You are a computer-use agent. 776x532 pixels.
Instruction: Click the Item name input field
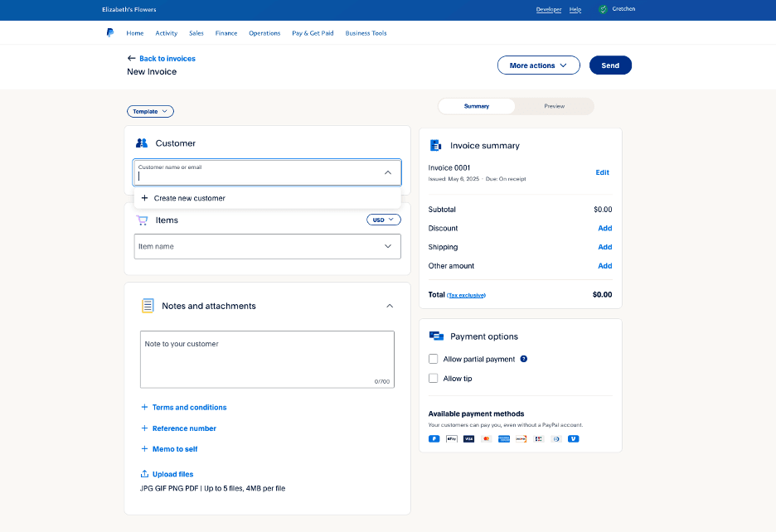(267, 246)
